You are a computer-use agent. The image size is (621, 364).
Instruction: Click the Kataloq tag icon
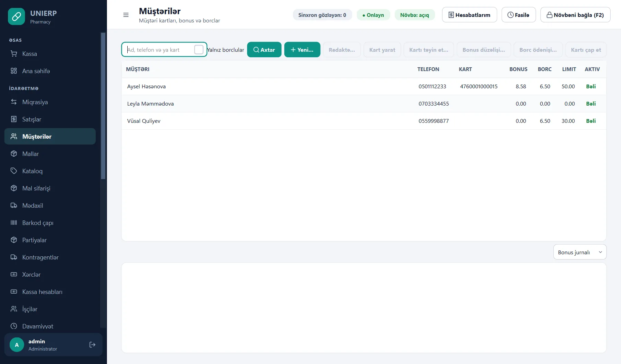point(14,171)
